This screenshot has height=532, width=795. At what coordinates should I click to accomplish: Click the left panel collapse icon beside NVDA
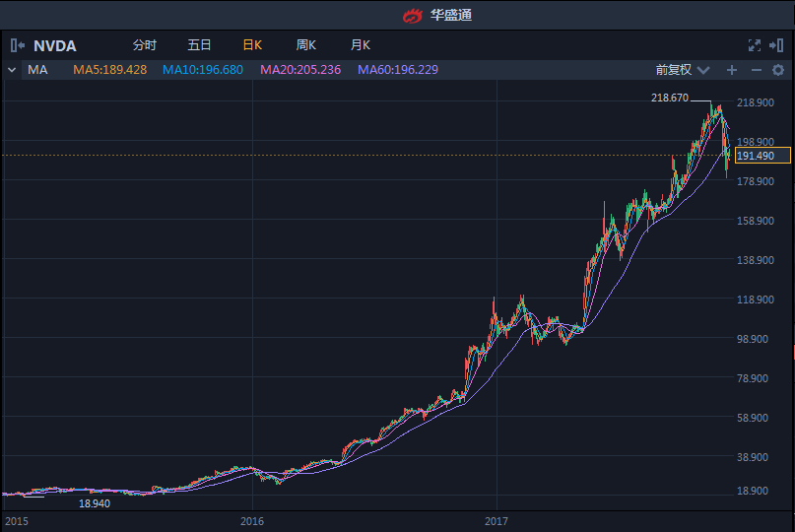click(x=18, y=45)
